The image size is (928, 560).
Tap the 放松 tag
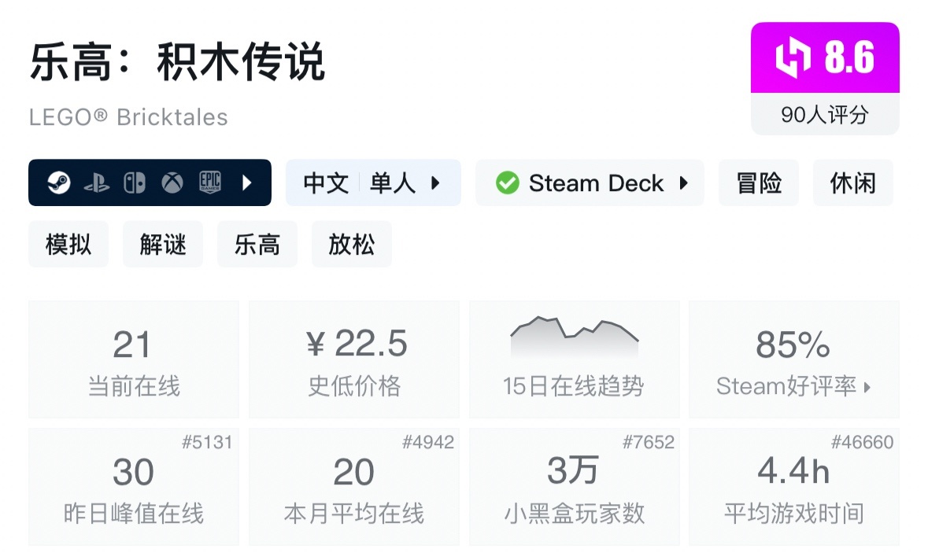(x=352, y=245)
